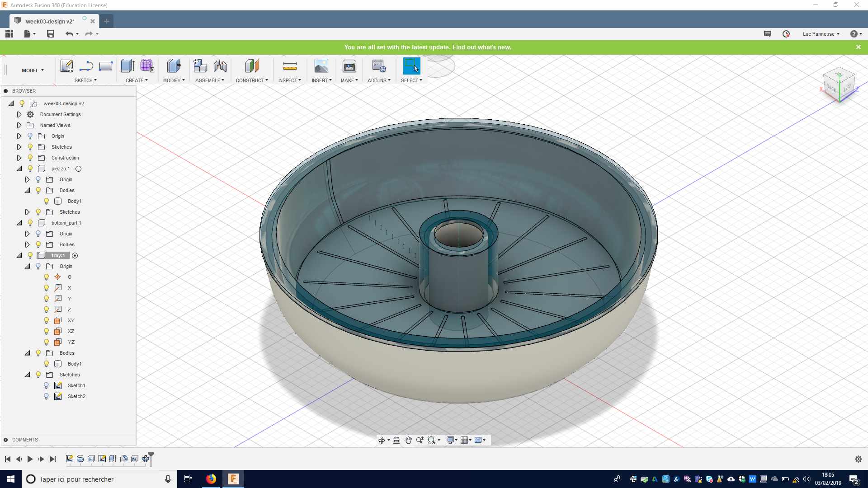Select the Extrude tool in Create

point(127,66)
